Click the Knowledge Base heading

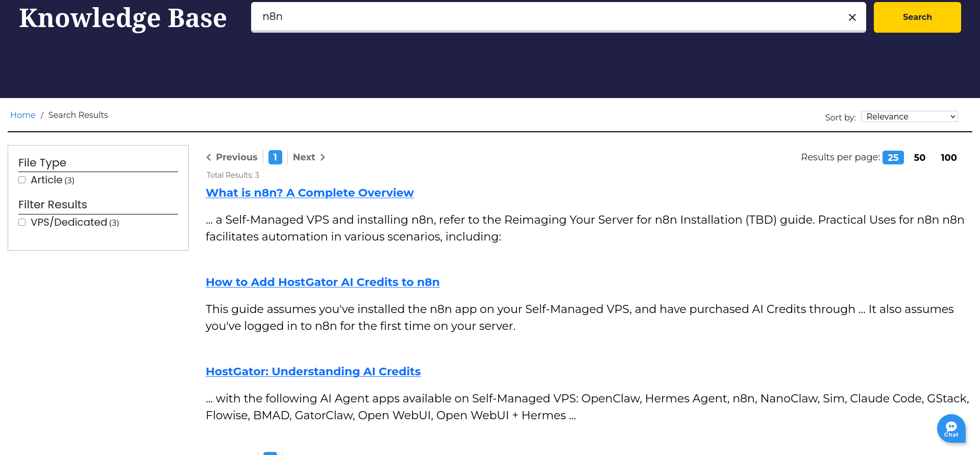click(123, 18)
